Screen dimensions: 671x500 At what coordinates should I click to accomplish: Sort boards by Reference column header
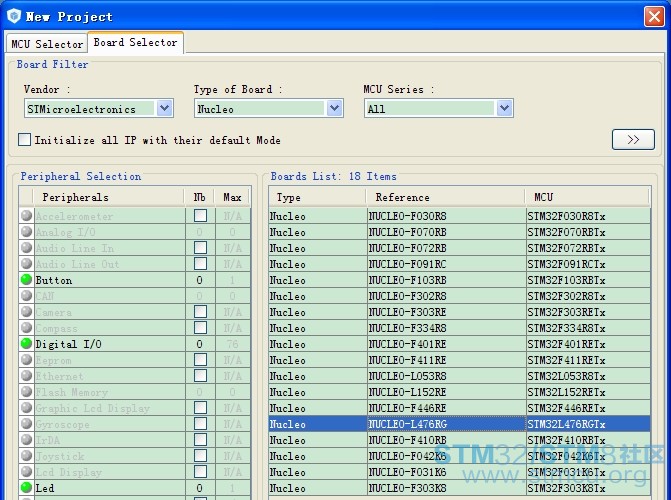pos(445,197)
